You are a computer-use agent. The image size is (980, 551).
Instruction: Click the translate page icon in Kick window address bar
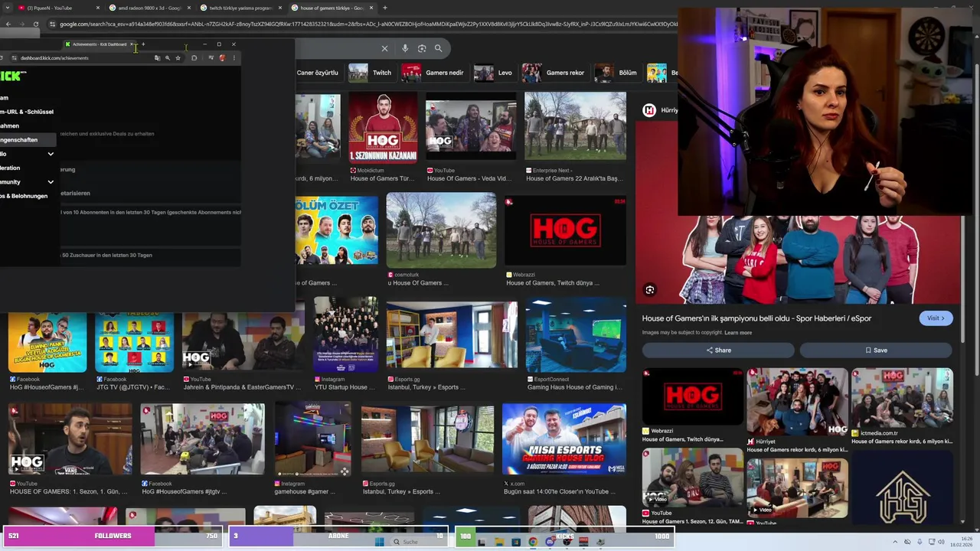157,58
